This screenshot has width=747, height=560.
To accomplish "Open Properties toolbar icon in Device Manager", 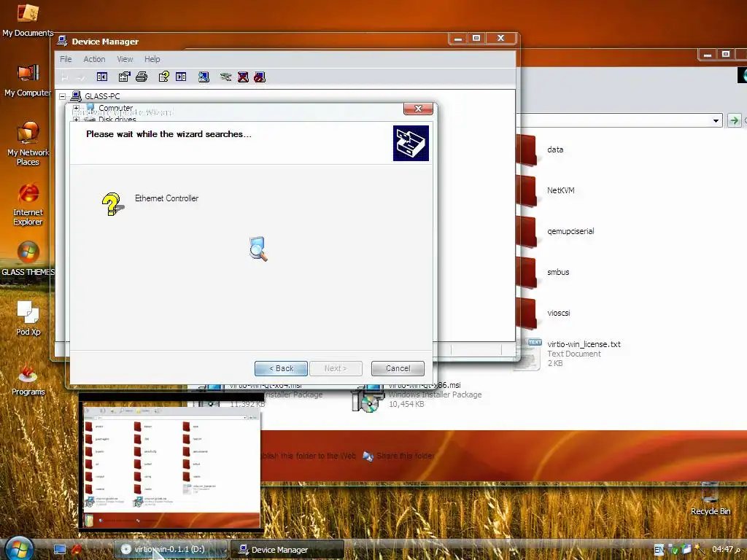I will tap(124, 77).
